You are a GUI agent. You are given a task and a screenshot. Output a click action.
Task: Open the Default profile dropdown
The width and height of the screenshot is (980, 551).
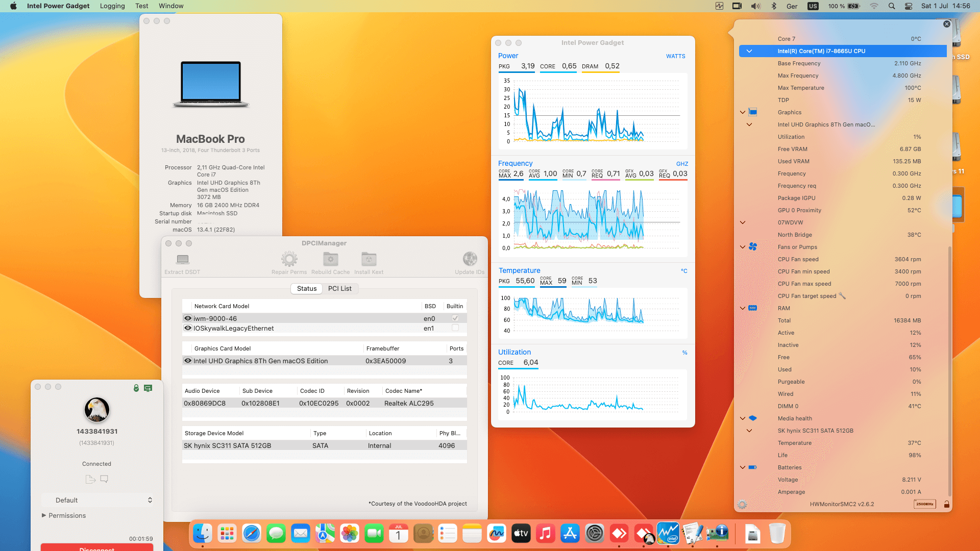coord(97,500)
